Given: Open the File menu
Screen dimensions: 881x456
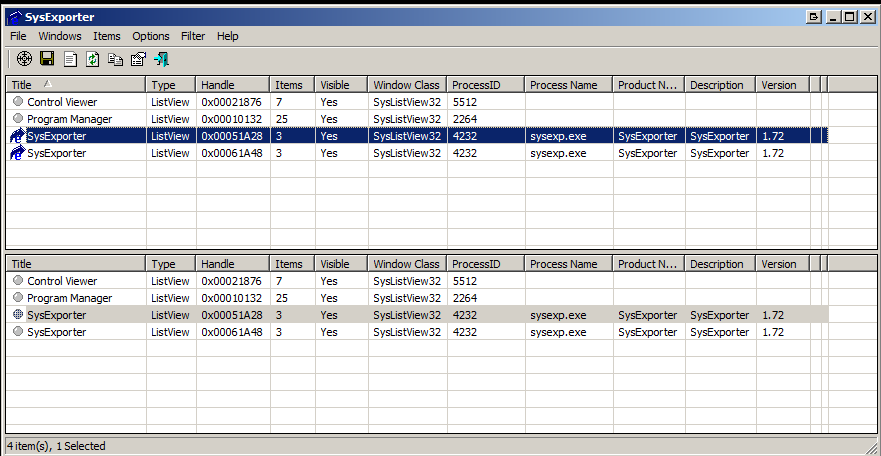Looking at the screenshot, I should (18, 36).
